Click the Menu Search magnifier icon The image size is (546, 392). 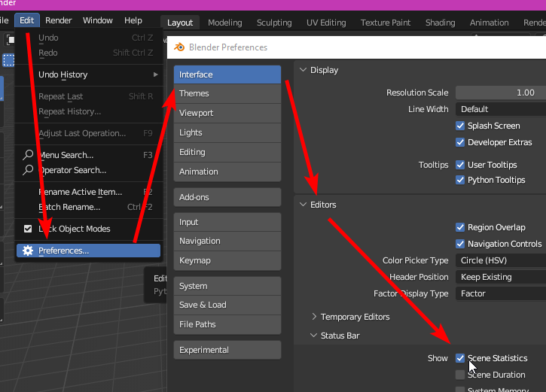(x=28, y=155)
